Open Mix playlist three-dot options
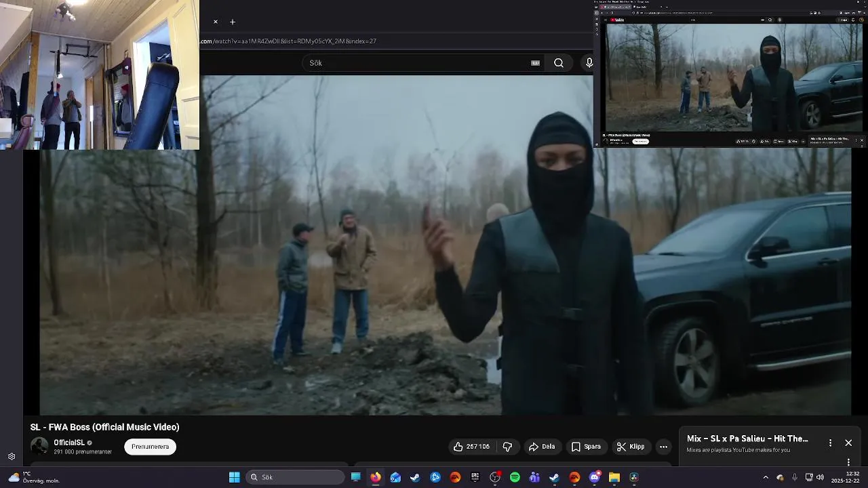The image size is (868, 488). (830, 443)
